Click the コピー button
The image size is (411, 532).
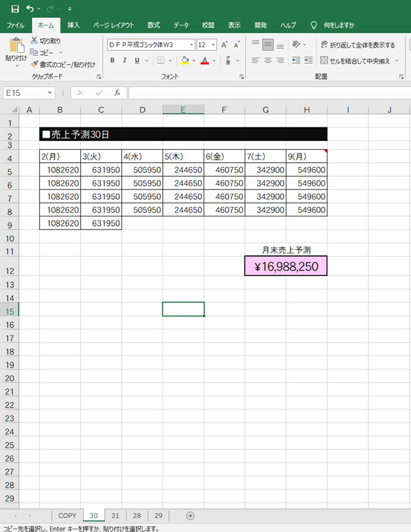coord(42,53)
